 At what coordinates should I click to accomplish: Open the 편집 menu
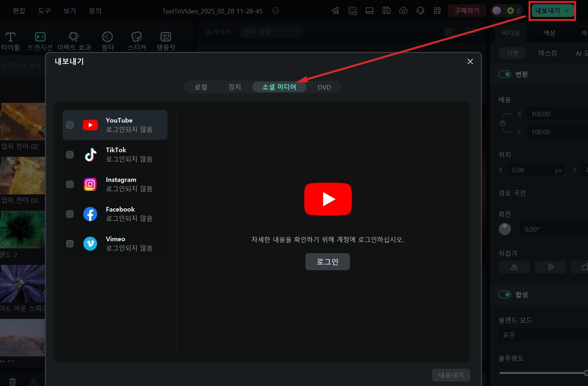coord(19,11)
